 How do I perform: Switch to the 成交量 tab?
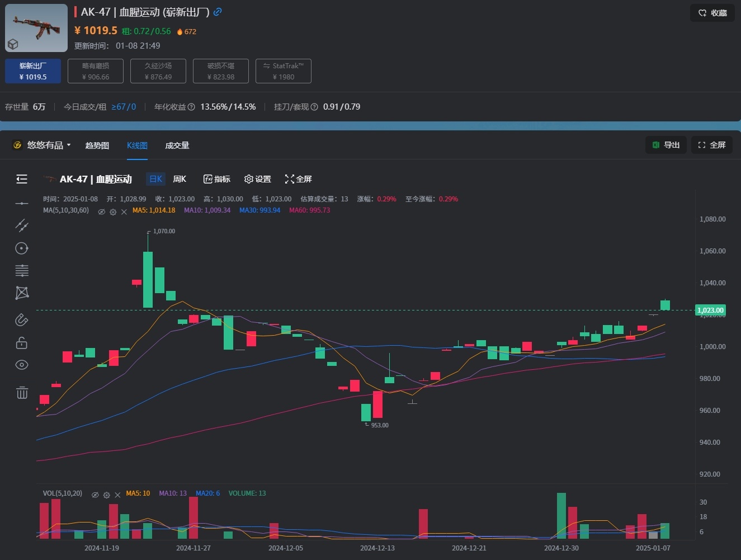click(177, 145)
